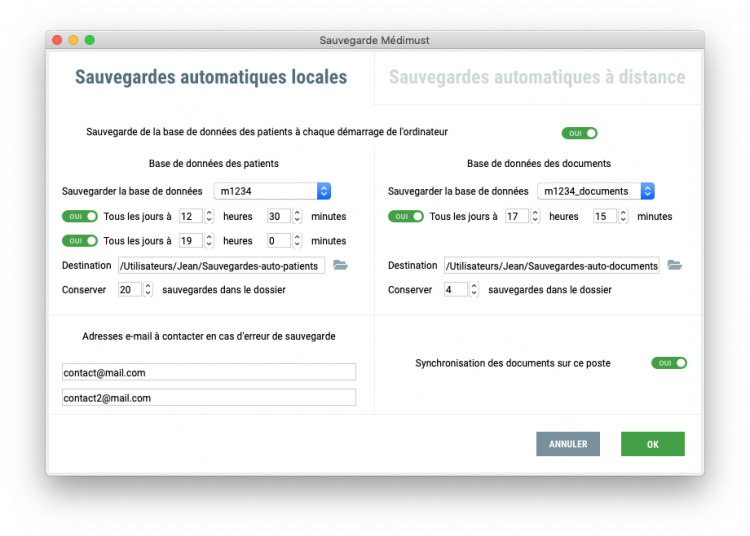
Task: Disable the daily 19:00 patients backup
Action: point(80,241)
